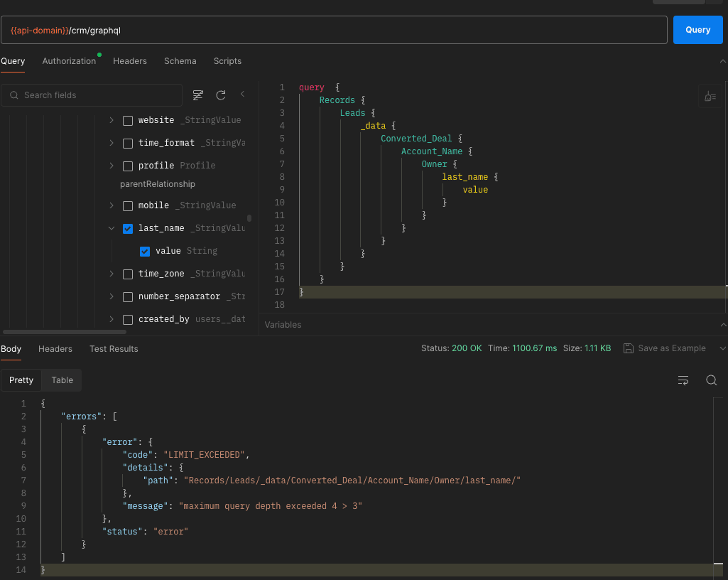Click the Owner line in query editor

point(439,164)
